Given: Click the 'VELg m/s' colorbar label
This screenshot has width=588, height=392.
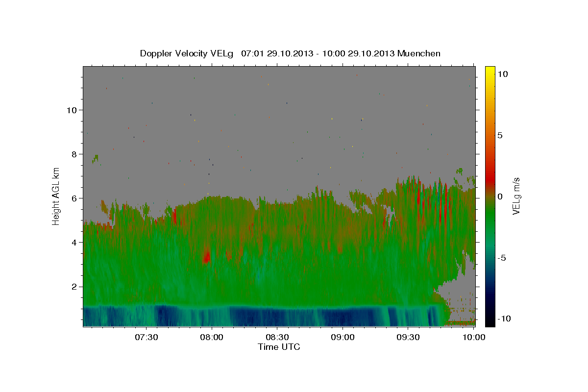Looking at the screenshot, I should (516, 196).
